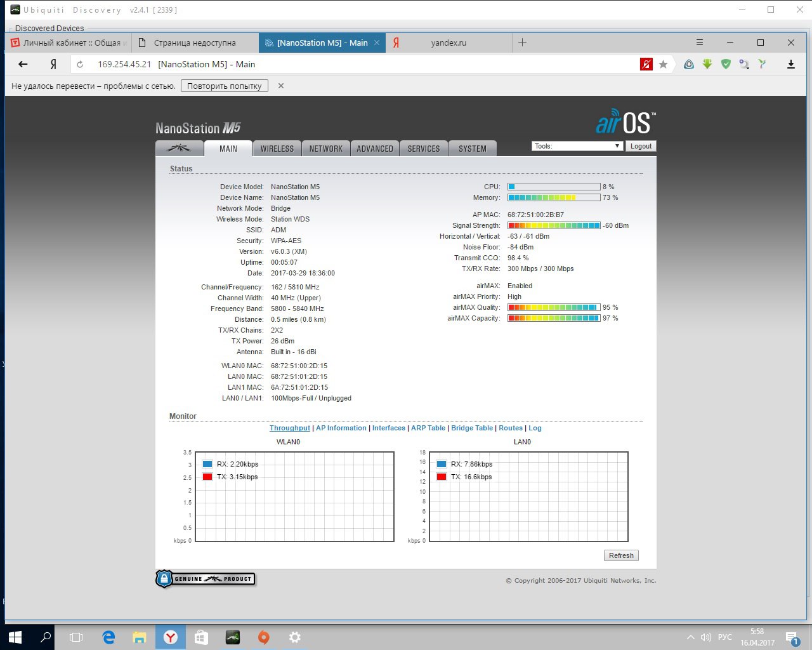Dismiss the translation error bar
This screenshot has height=650, width=812.
[281, 86]
